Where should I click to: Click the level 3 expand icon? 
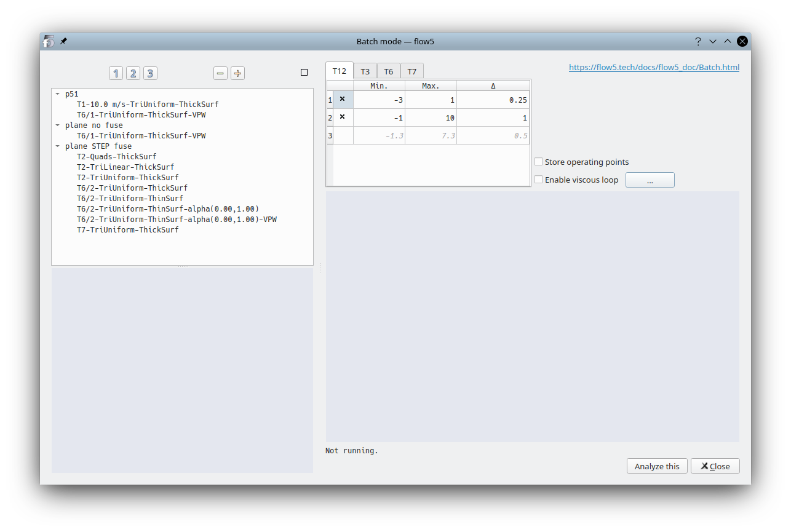pyautogui.click(x=150, y=73)
